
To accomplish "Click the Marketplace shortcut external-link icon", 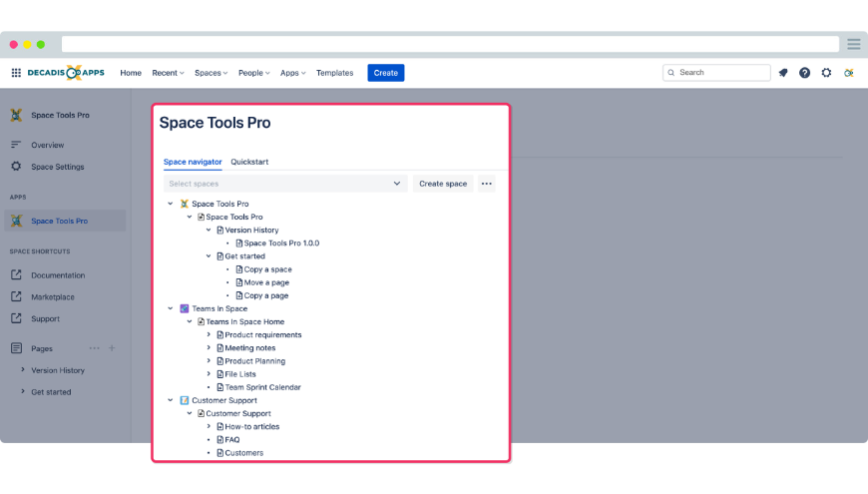I will tap(16, 296).
